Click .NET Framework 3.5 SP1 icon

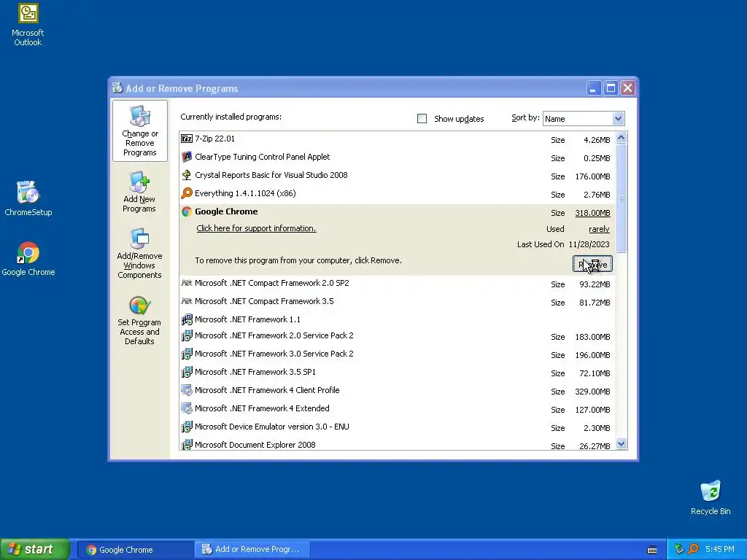(x=187, y=372)
